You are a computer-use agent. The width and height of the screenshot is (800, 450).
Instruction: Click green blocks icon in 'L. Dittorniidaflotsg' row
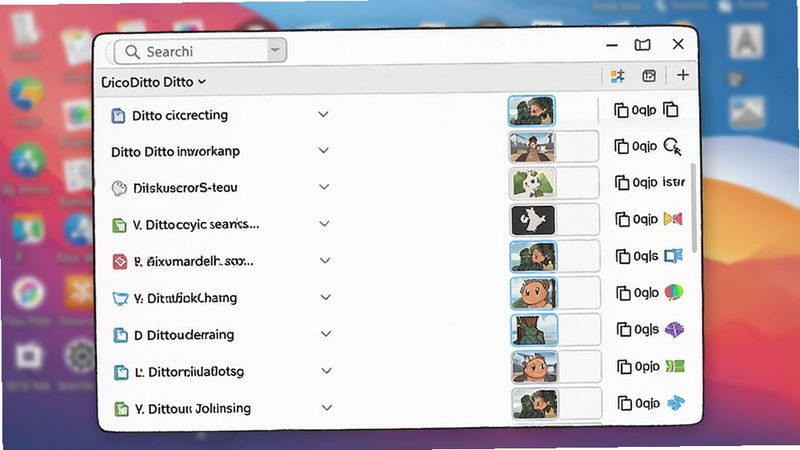(x=675, y=366)
